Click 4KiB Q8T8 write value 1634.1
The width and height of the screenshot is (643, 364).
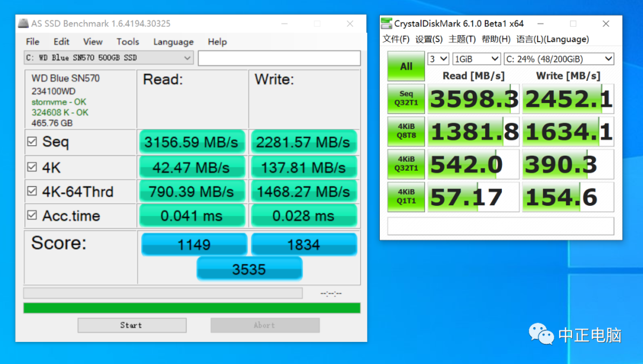[568, 131]
